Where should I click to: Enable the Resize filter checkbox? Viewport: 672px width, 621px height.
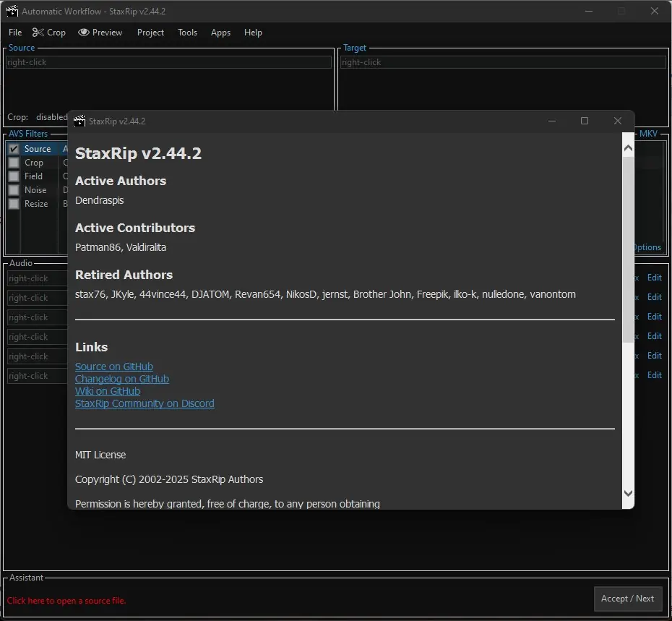[x=14, y=204]
